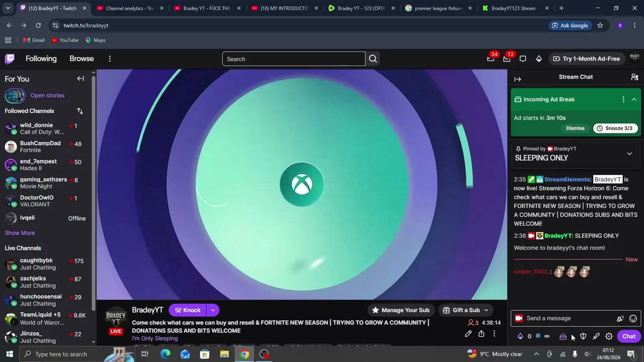
Task: Open the moderator sword icon
Action: [x=596, y=336]
